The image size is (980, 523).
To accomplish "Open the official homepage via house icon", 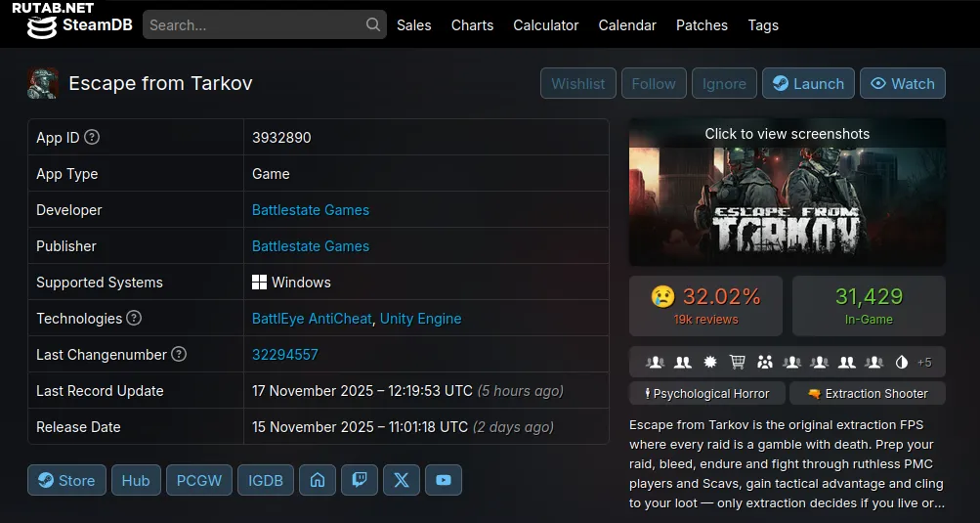I will click(317, 480).
